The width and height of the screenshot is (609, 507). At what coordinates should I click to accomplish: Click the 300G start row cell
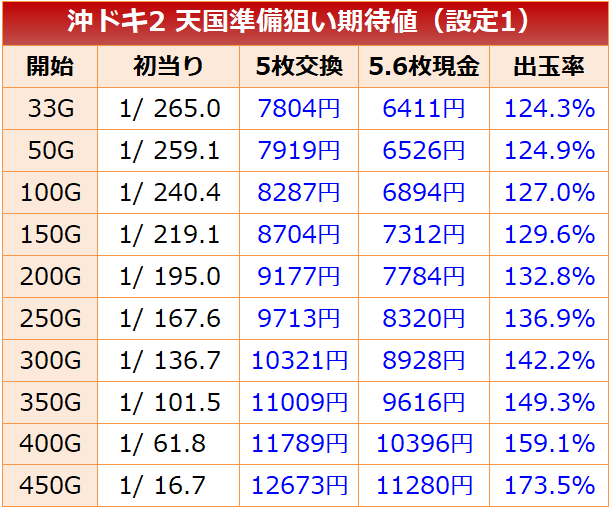(x=50, y=360)
